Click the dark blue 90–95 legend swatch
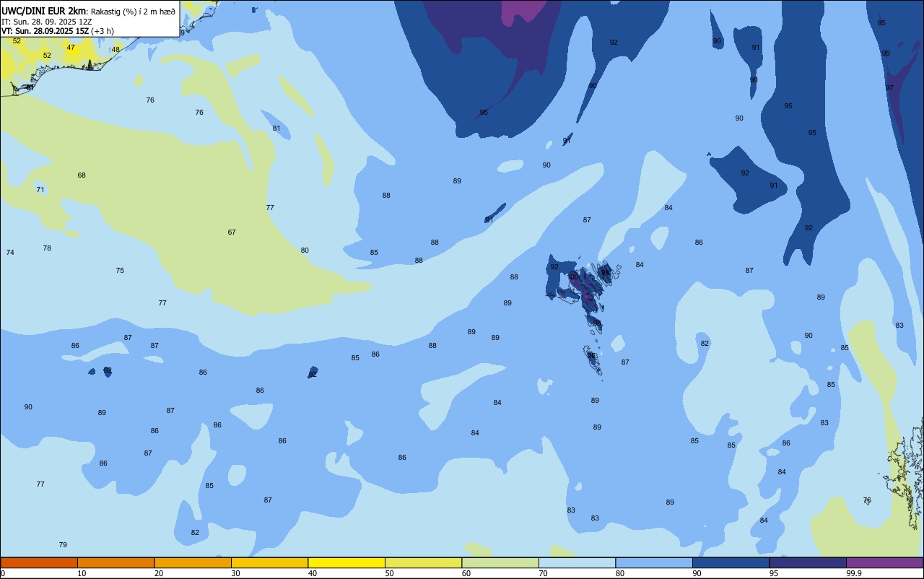924x579 pixels. tap(731, 562)
